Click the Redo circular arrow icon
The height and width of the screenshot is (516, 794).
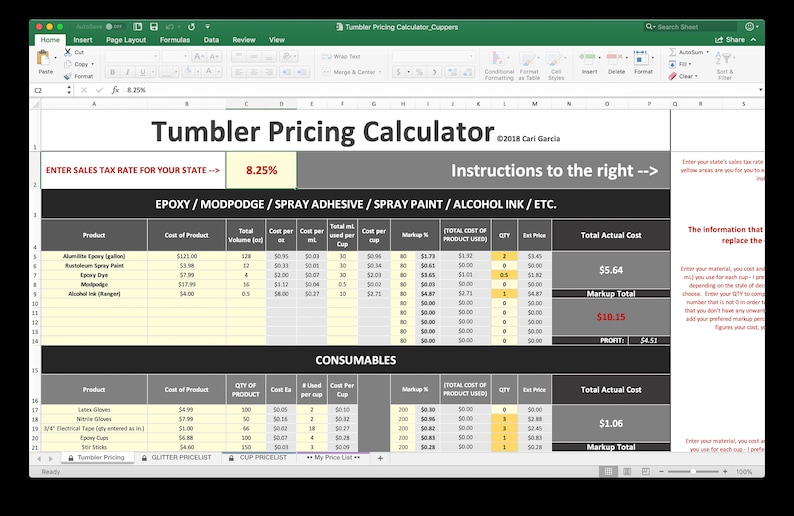pyautogui.click(x=191, y=26)
